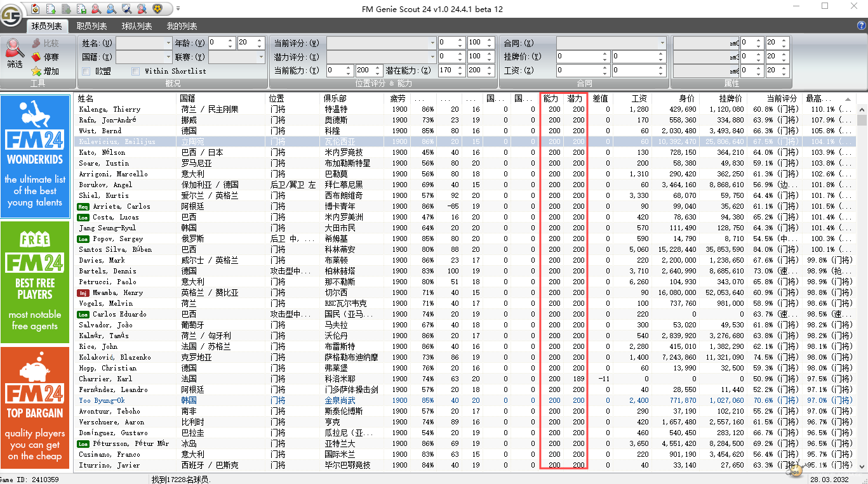
Task: Click the Loa badge beside Popov, Sergey
Action: click(x=83, y=239)
